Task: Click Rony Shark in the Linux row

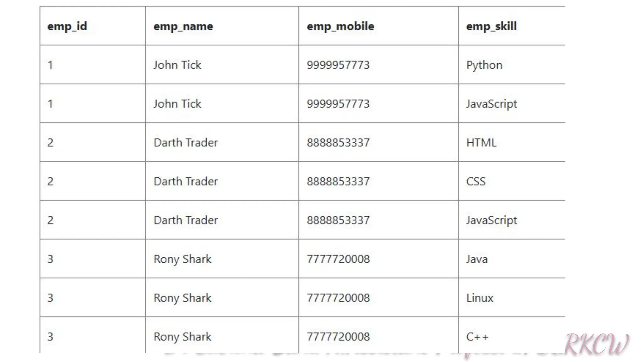Action: [x=182, y=298]
